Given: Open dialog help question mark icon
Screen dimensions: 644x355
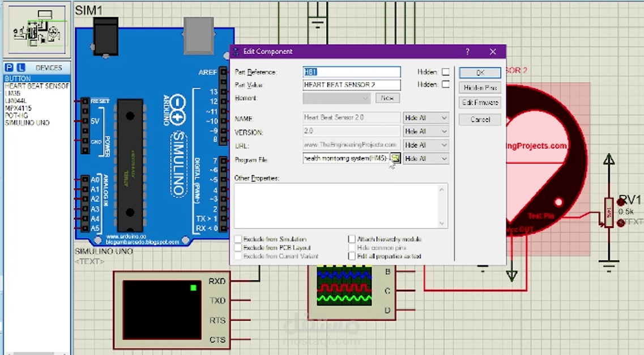Looking at the screenshot, I should (x=467, y=52).
